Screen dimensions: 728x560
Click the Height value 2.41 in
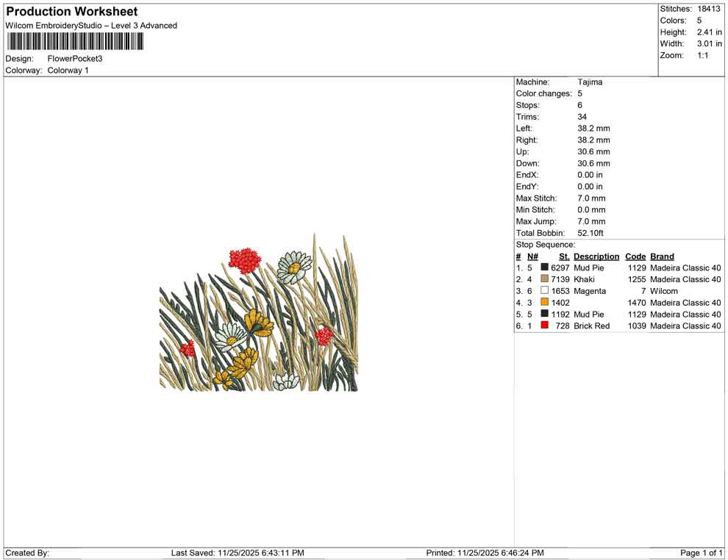point(709,32)
